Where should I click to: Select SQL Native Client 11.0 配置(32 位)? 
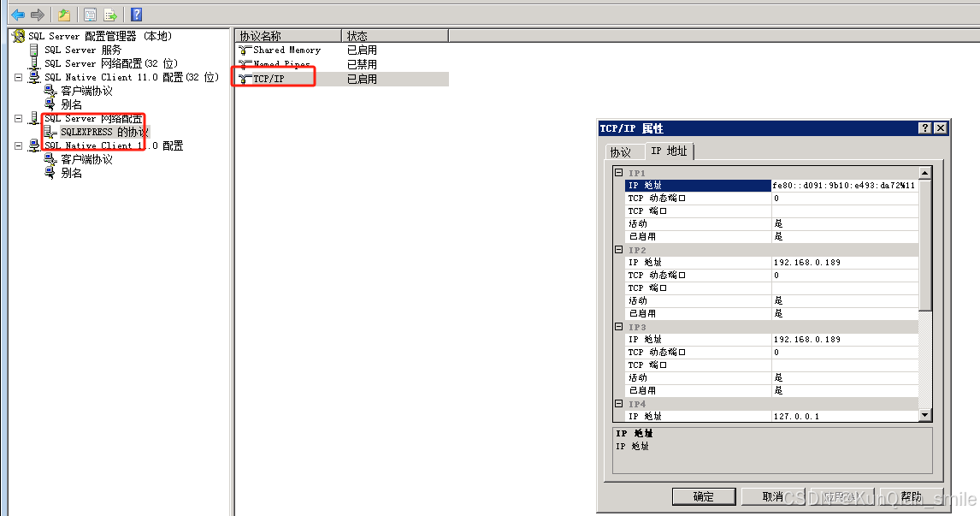point(131,78)
